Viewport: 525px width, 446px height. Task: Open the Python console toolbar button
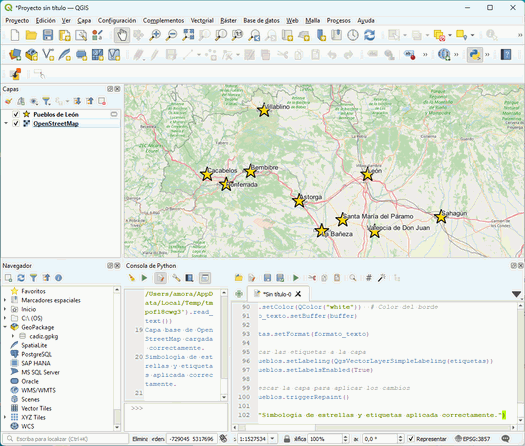tap(474, 55)
